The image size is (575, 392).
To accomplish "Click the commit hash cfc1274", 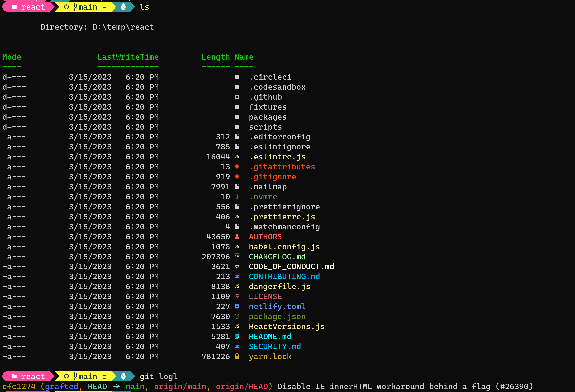I will 19,386.
